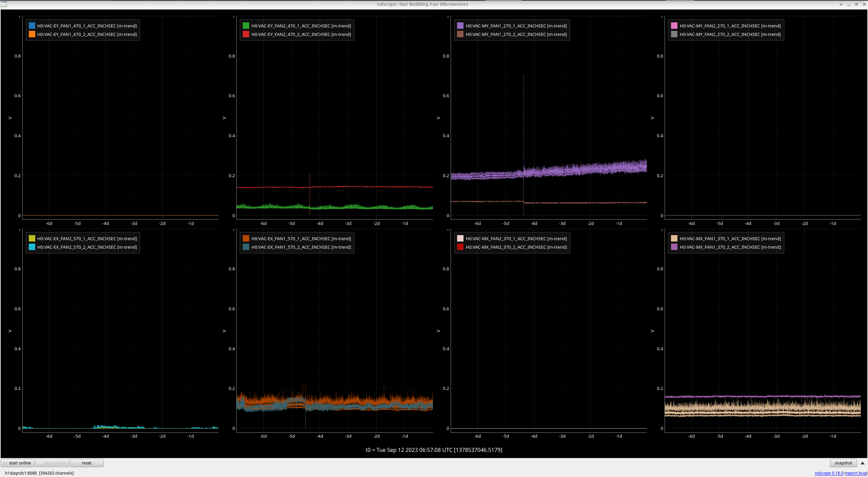Select H0:VAC-EX_FAN2_570_1_ACC_INCHSEC legend label
868x477 pixels.
click(87, 239)
